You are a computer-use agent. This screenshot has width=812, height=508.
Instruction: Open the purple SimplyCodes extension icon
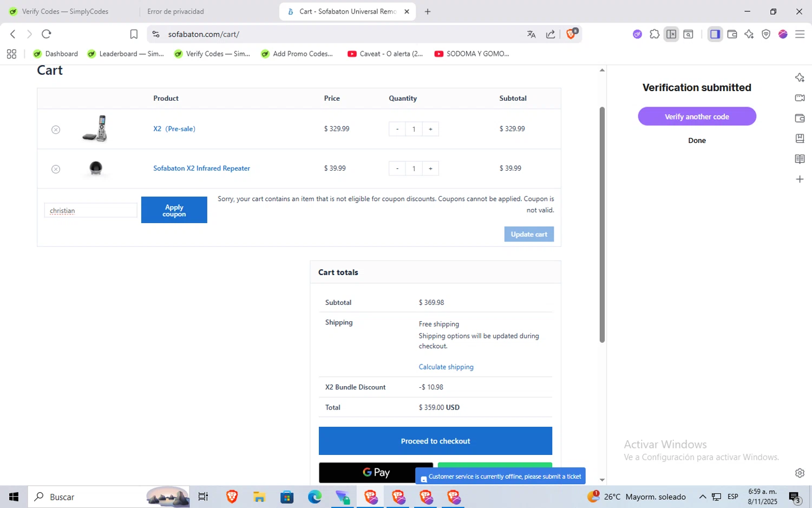coord(637,34)
